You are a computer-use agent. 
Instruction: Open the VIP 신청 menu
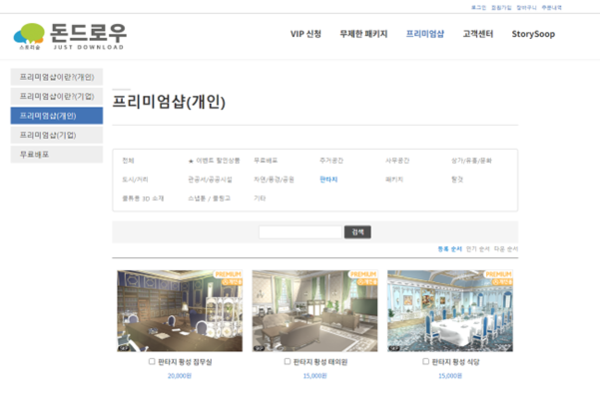(x=306, y=34)
